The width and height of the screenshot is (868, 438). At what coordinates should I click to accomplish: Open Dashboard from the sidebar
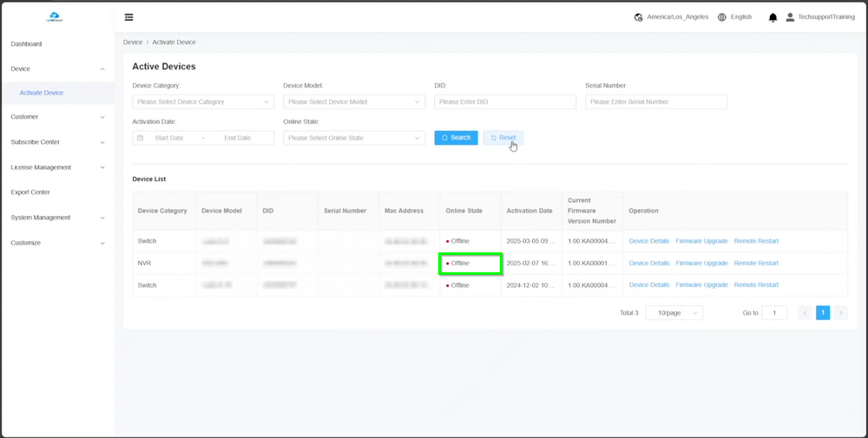pyautogui.click(x=26, y=44)
